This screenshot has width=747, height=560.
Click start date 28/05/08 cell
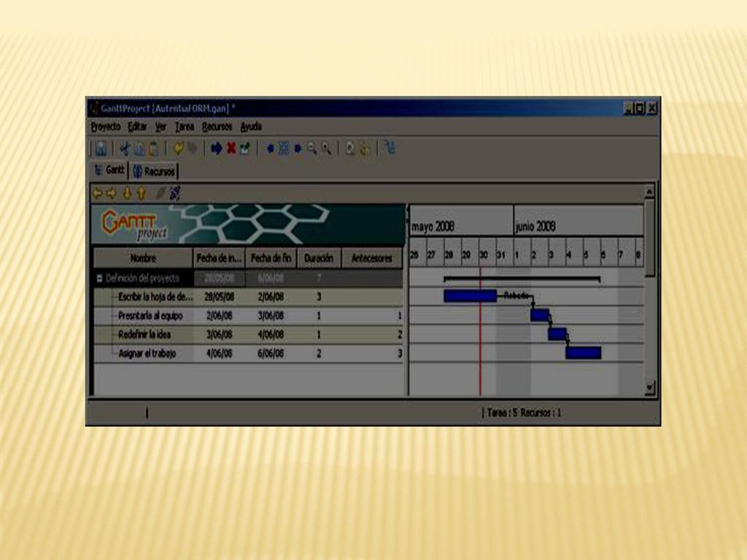coord(219,297)
